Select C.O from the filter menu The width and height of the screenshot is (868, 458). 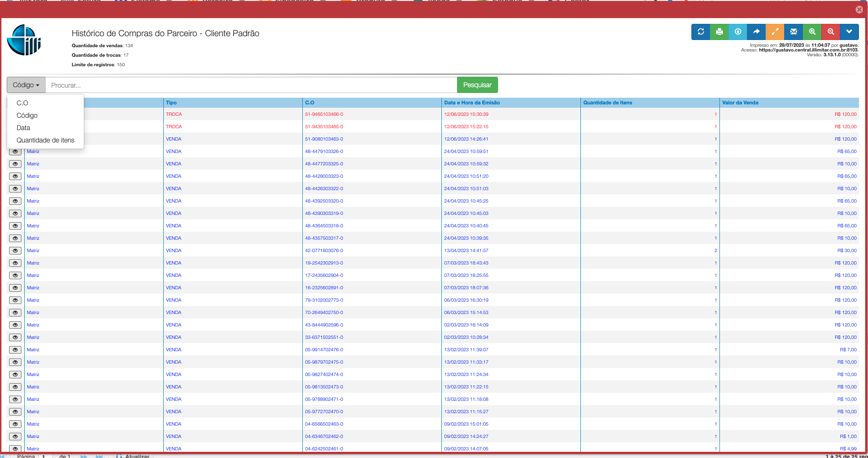[x=22, y=103]
